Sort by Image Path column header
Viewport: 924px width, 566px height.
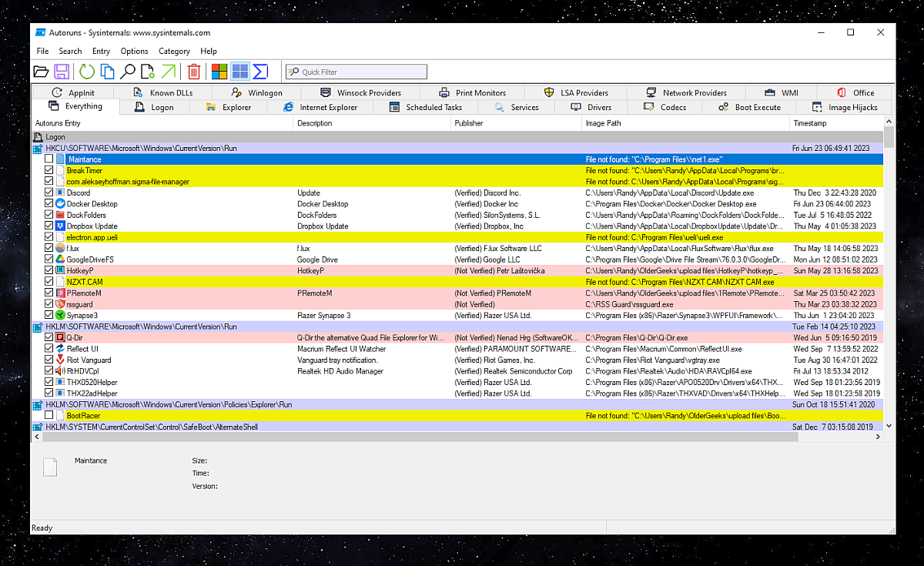coord(686,122)
